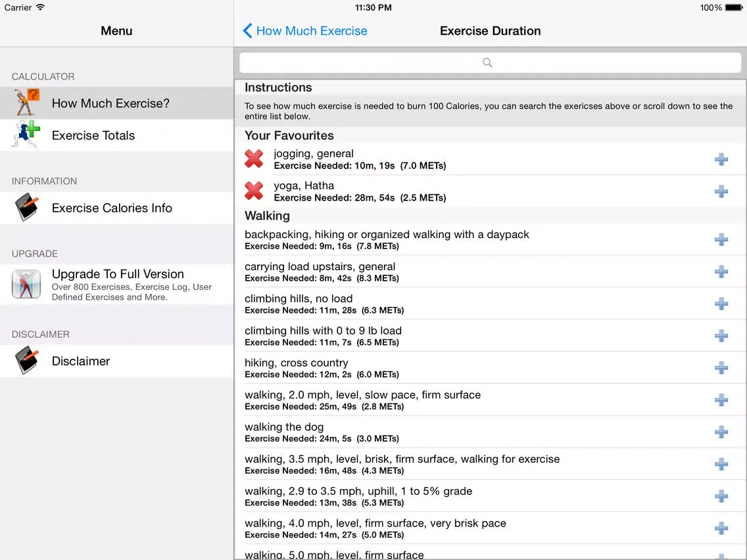Click the notepad icon beside Disclaimer

(26, 360)
